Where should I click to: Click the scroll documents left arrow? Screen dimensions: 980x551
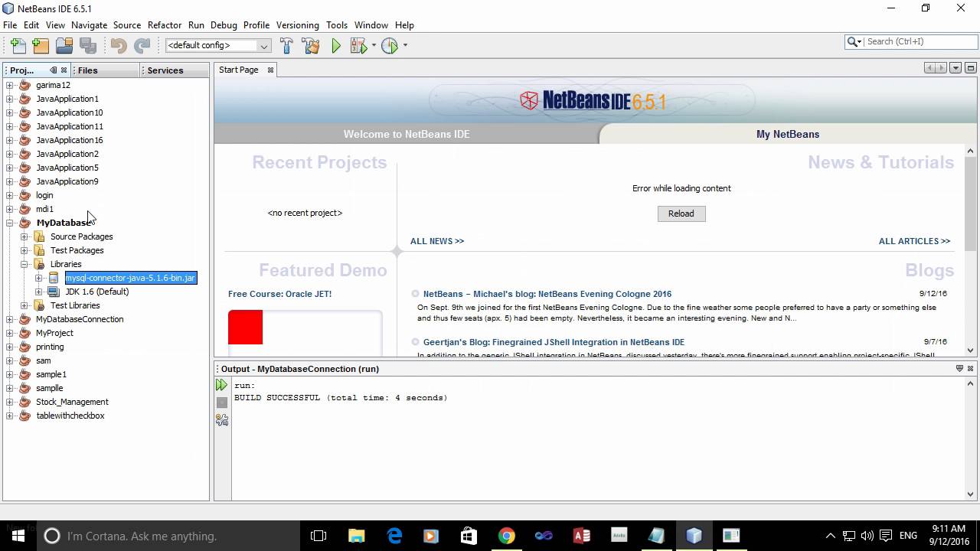(929, 68)
